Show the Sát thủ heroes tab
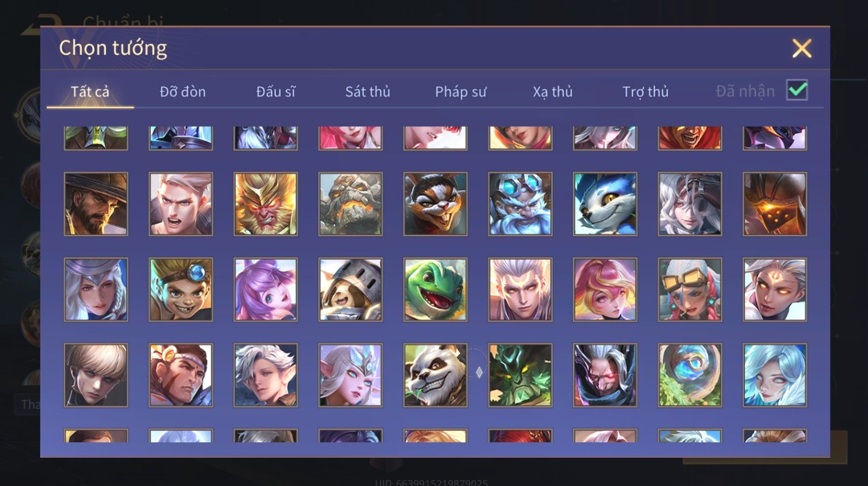The height and width of the screenshot is (486, 868). click(x=368, y=92)
